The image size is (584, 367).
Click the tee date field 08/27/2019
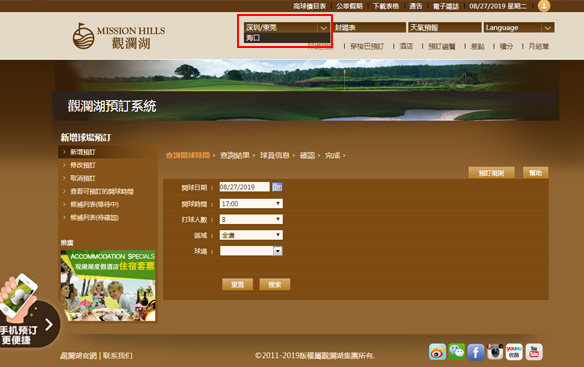click(244, 187)
